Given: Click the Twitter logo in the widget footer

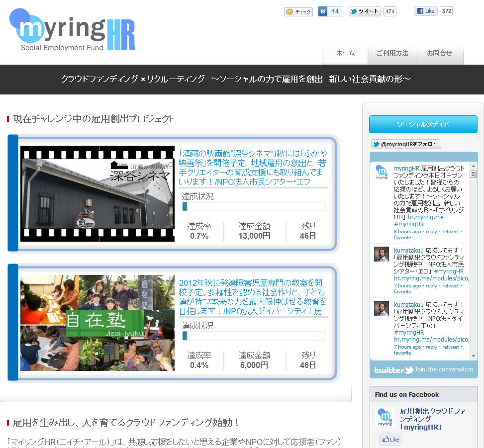Looking at the screenshot, I should pyautogui.click(x=393, y=370).
